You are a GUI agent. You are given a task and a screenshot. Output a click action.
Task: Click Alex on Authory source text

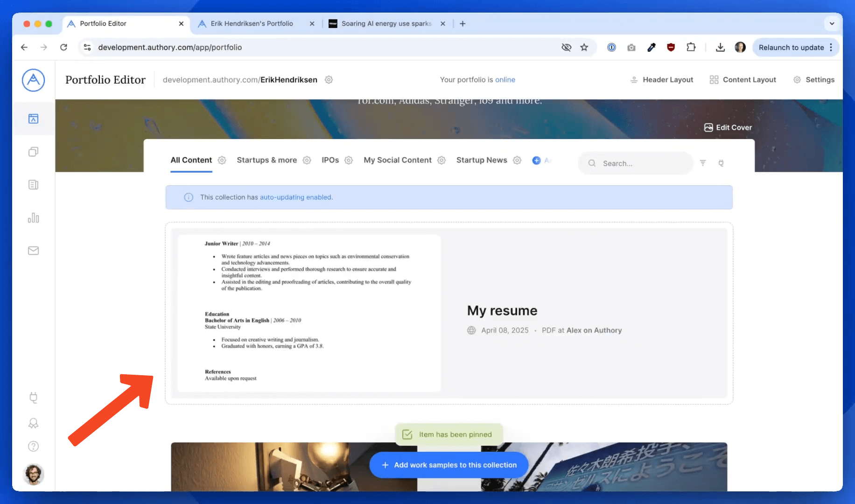tap(594, 330)
